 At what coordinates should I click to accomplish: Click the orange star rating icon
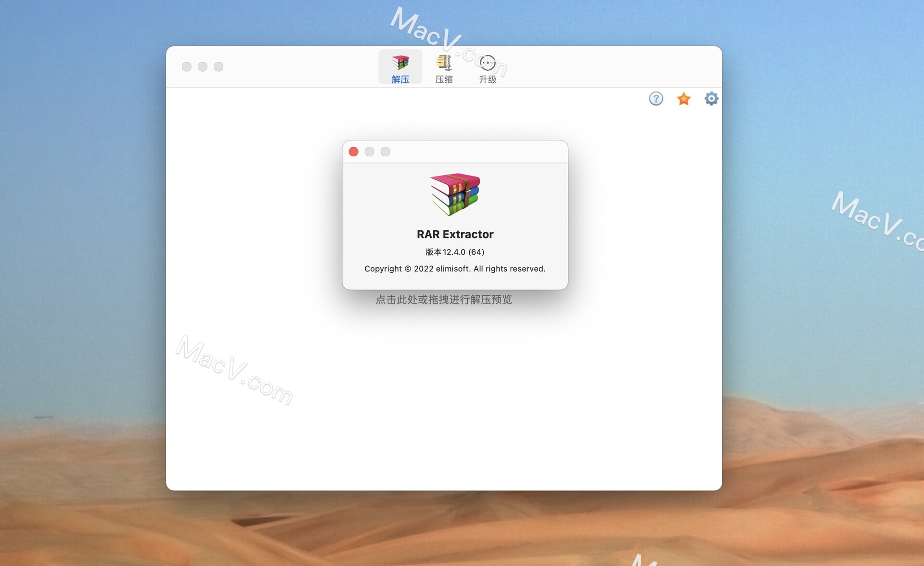[683, 99]
